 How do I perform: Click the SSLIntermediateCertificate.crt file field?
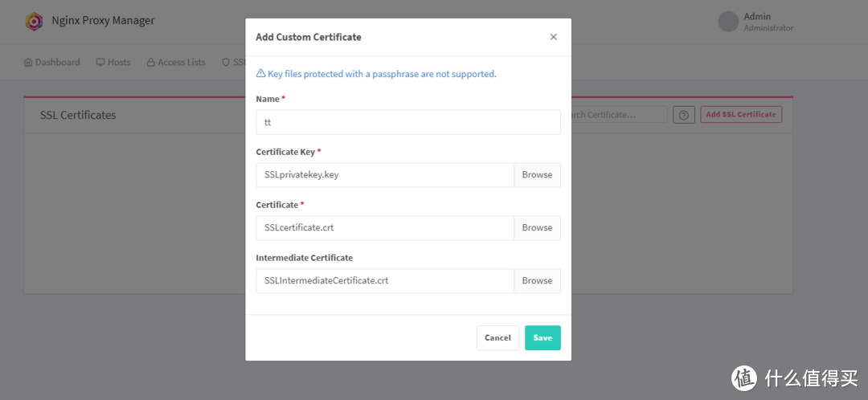point(385,281)
